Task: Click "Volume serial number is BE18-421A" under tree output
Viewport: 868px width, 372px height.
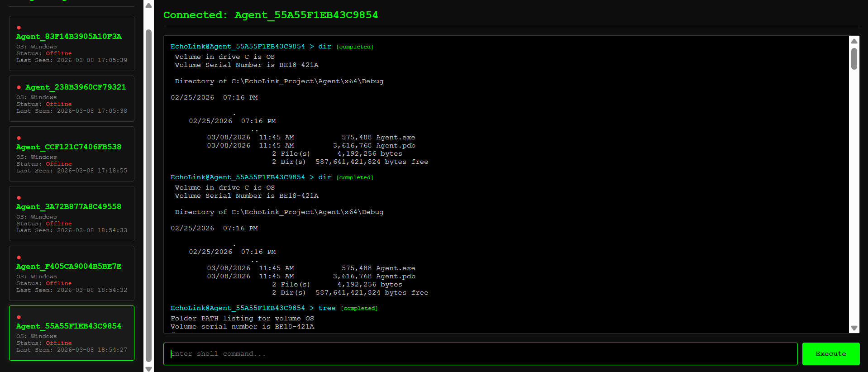Action: 242,327
